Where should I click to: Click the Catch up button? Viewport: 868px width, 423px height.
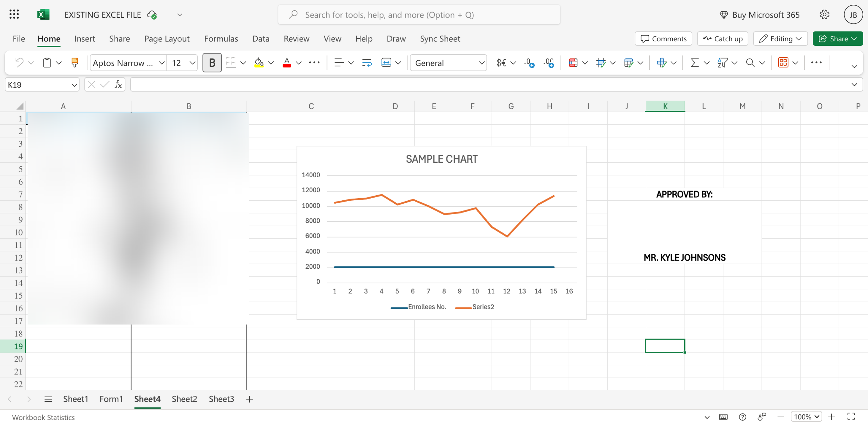[x=723, y=39]
